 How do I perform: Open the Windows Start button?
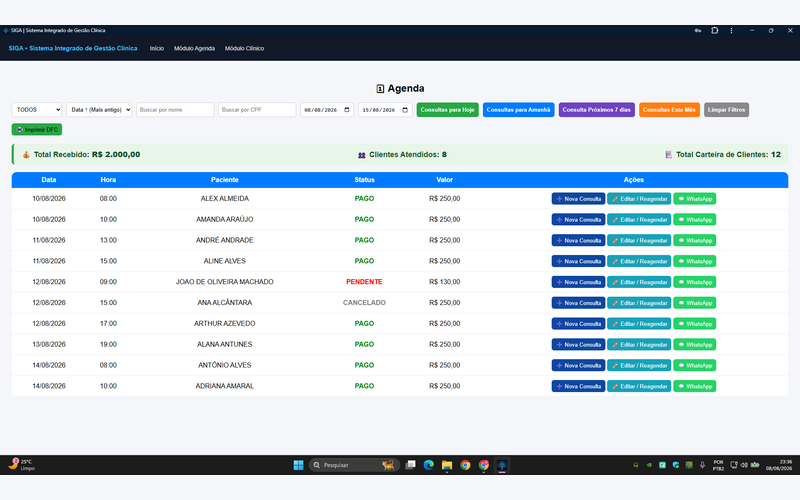tap(298, 465)
